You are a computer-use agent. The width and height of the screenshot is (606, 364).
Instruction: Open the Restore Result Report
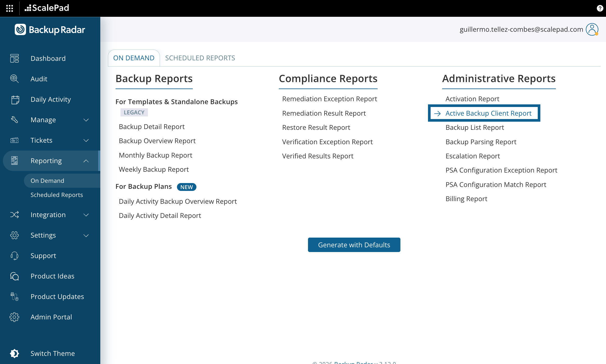pos(316,127)
